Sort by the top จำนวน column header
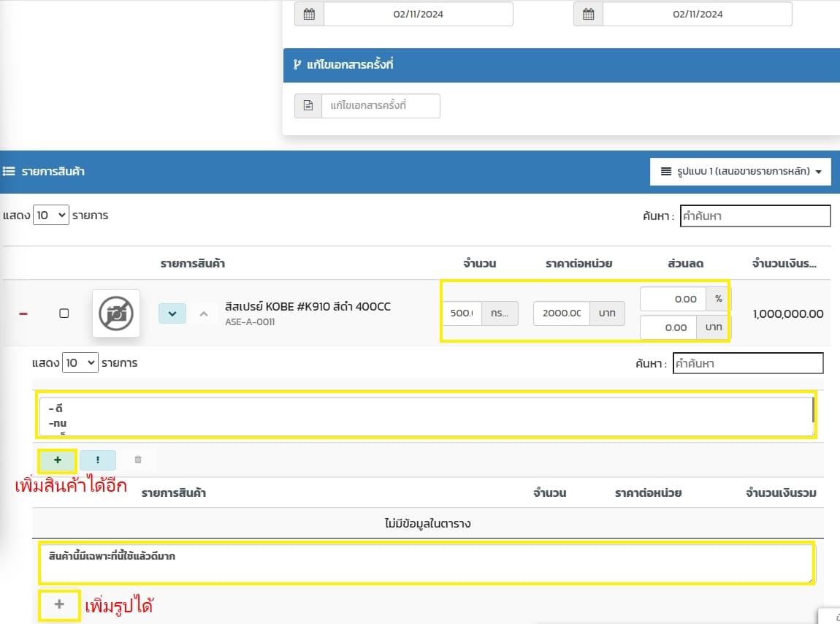Viewport: 840px width, 624px height. coord(479,264)
